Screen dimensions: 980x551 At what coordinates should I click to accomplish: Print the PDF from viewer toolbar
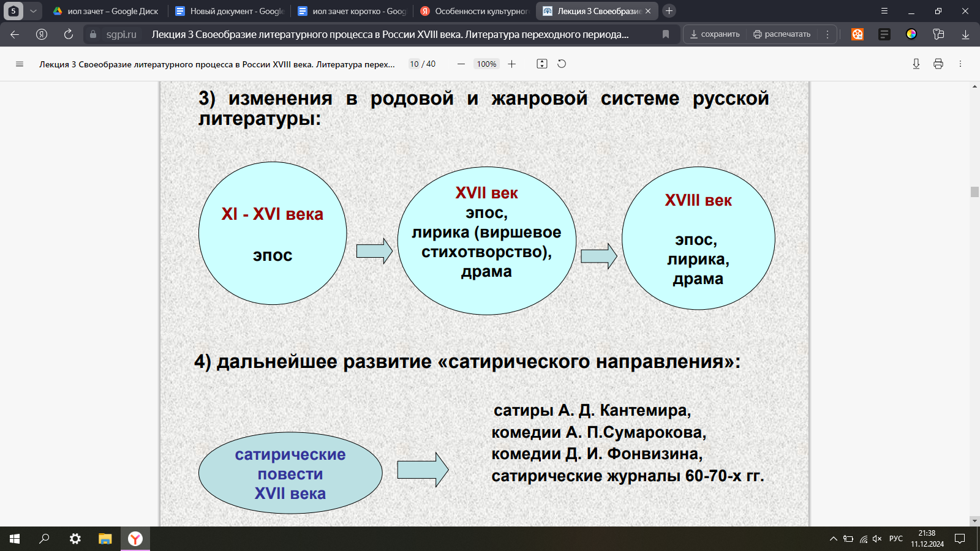pos(938,64)
